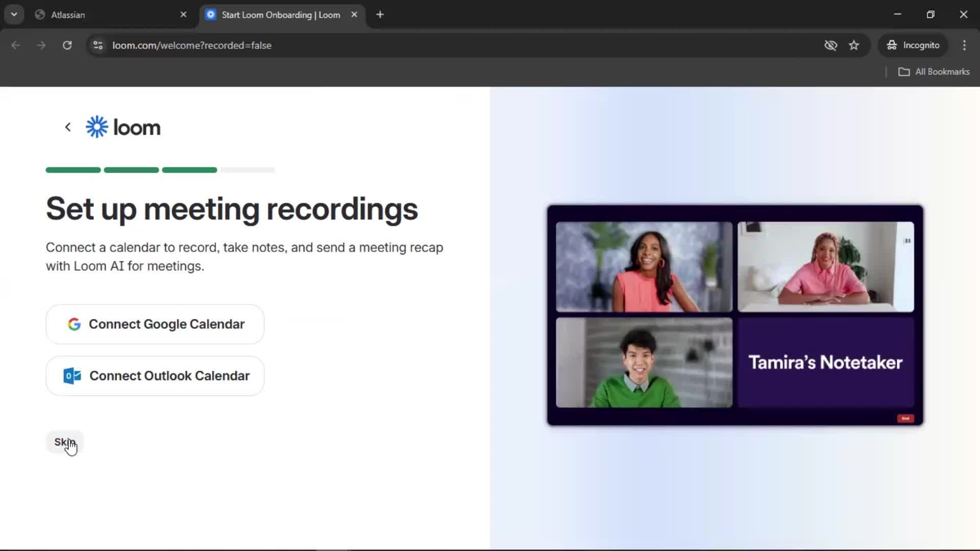
Task: Skip the calendar setup step
Action: pos(65,442)
